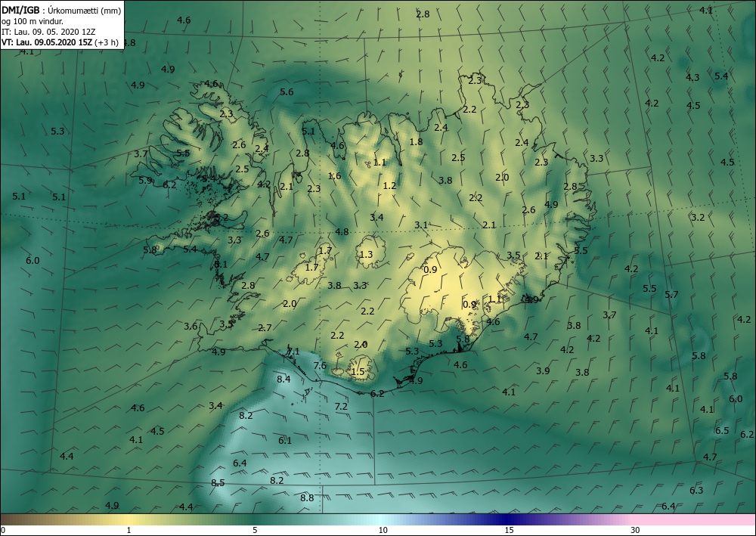Click the 1.8 value on the map
The height and width of the screenshot is (536, 756).
click(416, 141)
